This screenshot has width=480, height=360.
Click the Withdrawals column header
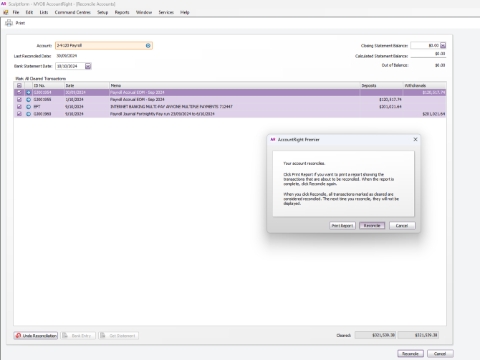pyautogui.click(x=425, y=86)
